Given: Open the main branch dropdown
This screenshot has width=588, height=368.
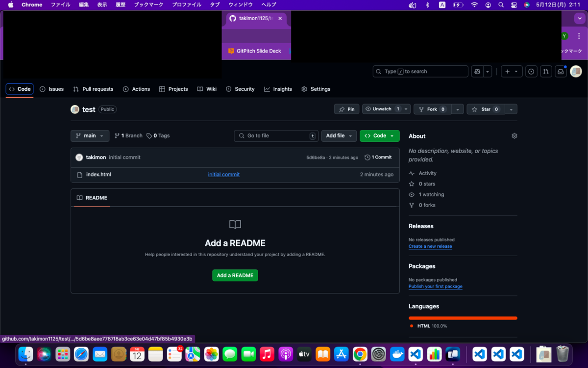Looking at the screenshot, I should [90, 135].
